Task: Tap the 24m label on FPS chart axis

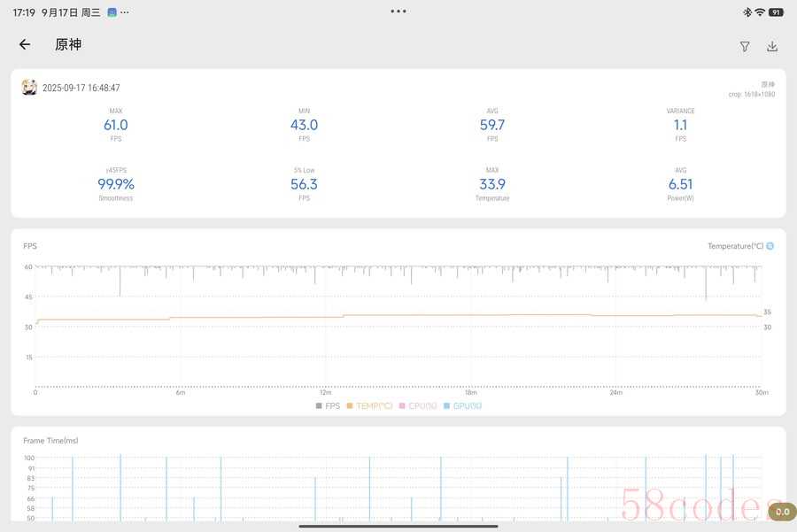Action: point(616,392)
